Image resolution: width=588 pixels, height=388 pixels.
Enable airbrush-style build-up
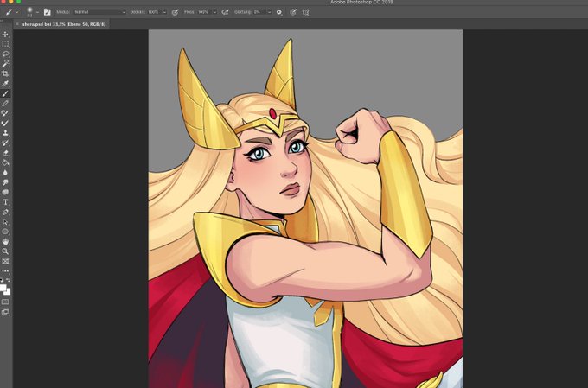tap(225, 12)
